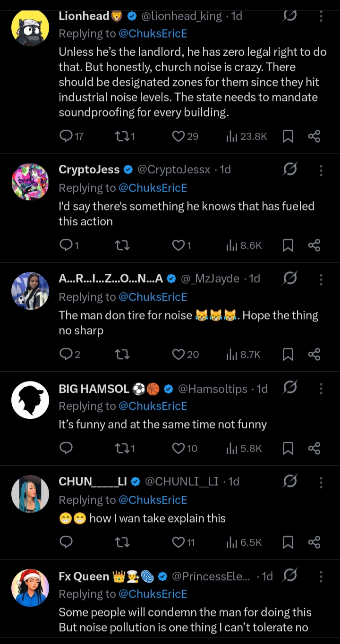Bookmark the A...R...I...Z...O...N...A reply

288,354
